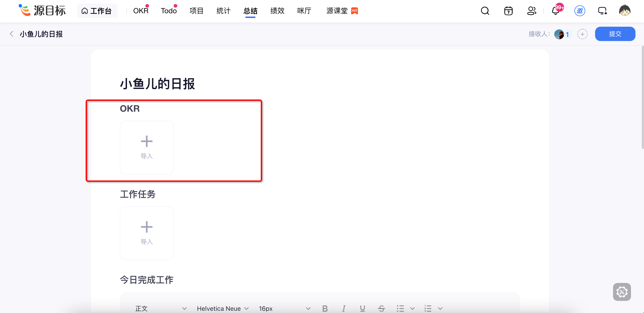Click the blue 邀 invite icon
This screenshot has width=644, height=313.
[x=580, y=11]
